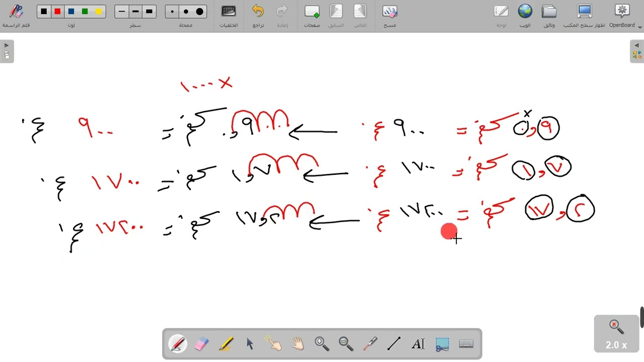Choose the thickest line width option

pos(149,12)
